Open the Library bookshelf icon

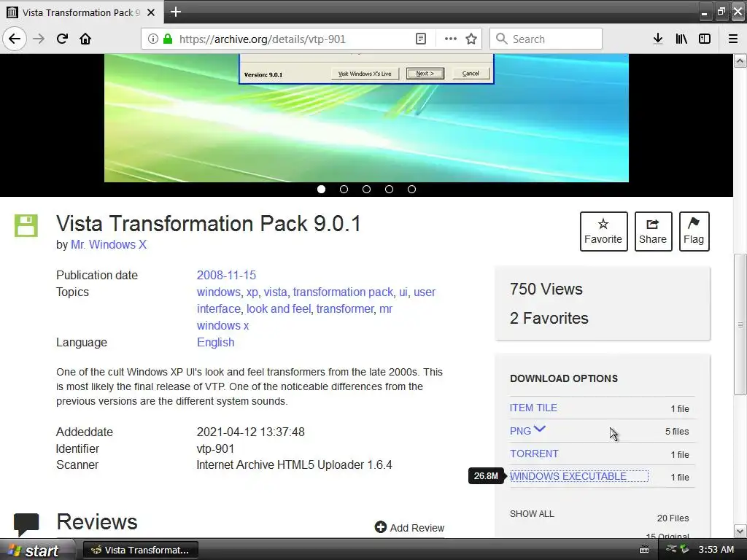(x=681, y=39)
